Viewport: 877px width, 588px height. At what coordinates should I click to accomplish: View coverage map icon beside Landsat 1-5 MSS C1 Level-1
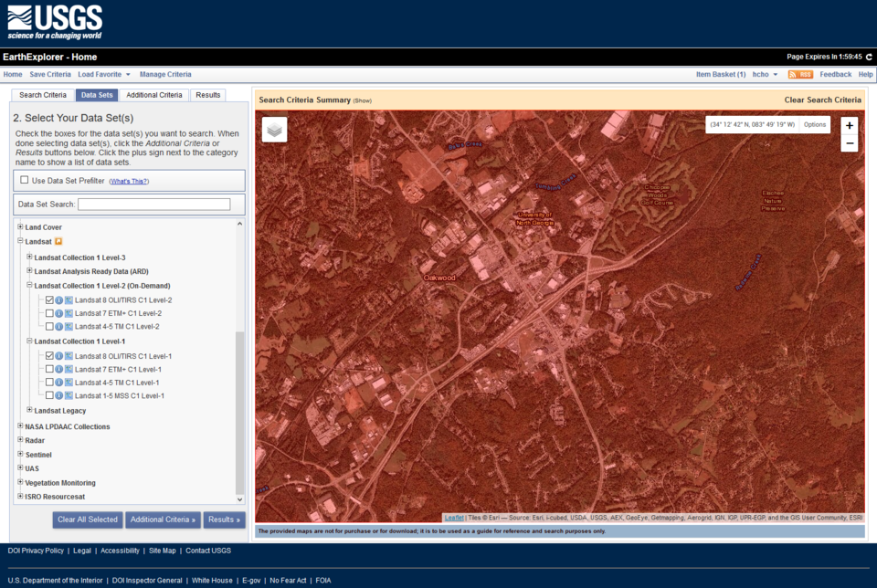(69, 395)
